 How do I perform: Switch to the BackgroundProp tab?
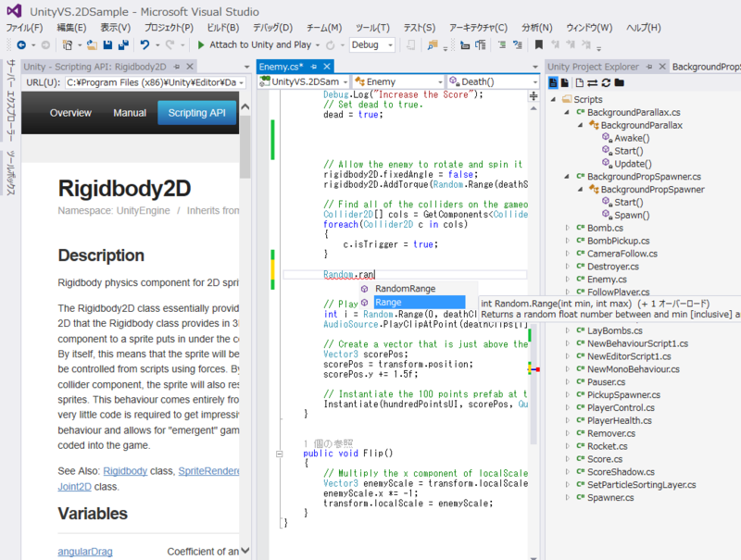[x=706, y=67]
